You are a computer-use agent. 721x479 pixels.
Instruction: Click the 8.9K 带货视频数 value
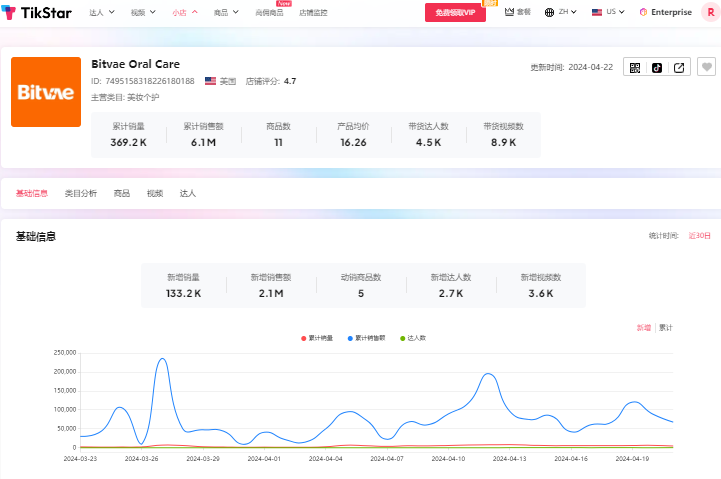click(504, 143)
